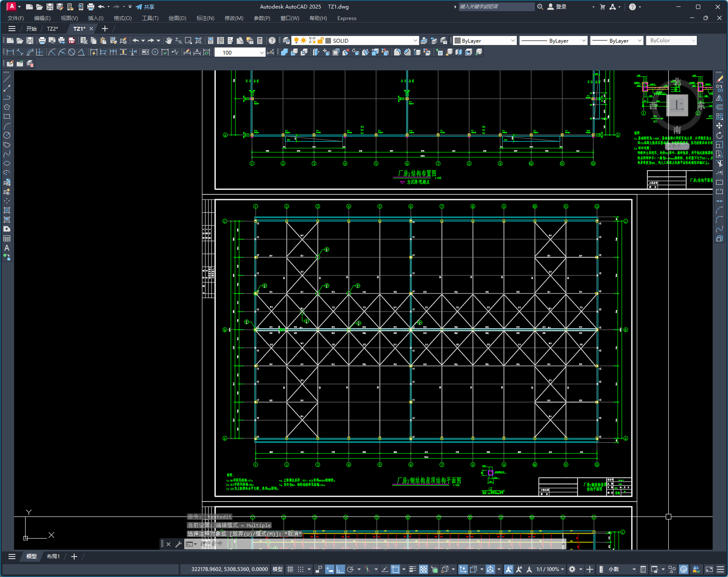The width and height of the screenshot is (728, 577).
Task: Select the Pan hand tool
Action: (169, 41)
